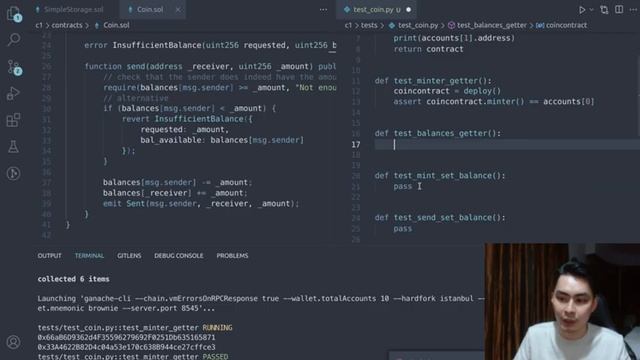Click the function send declaration line
Viewport: 640px width, 360px height.
click(x=210, y=66)
